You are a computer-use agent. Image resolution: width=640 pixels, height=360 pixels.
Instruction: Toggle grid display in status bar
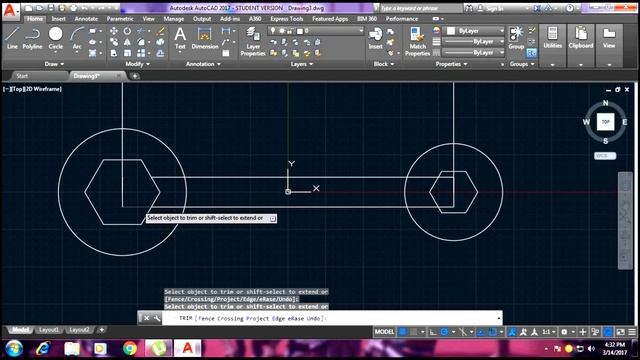pos(402,332)
